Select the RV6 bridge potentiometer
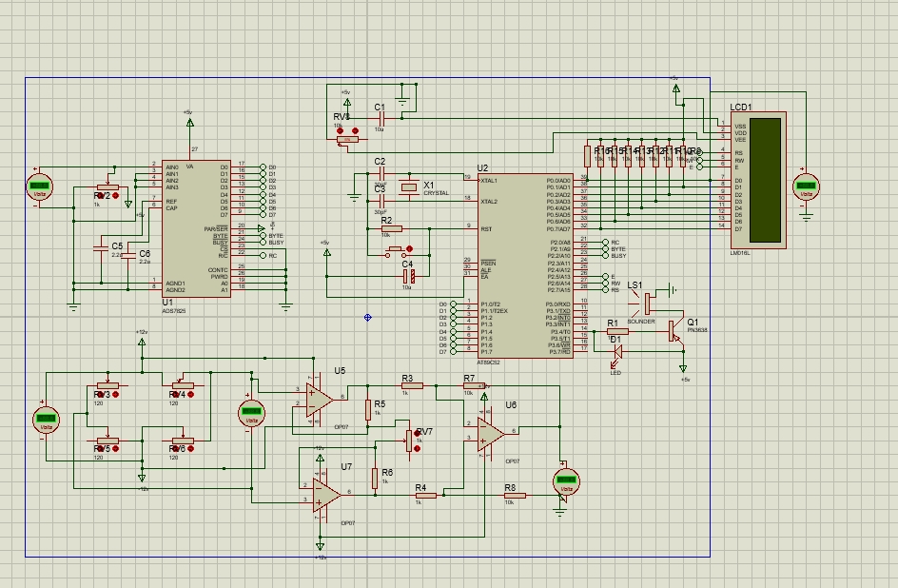 (182, 441)
